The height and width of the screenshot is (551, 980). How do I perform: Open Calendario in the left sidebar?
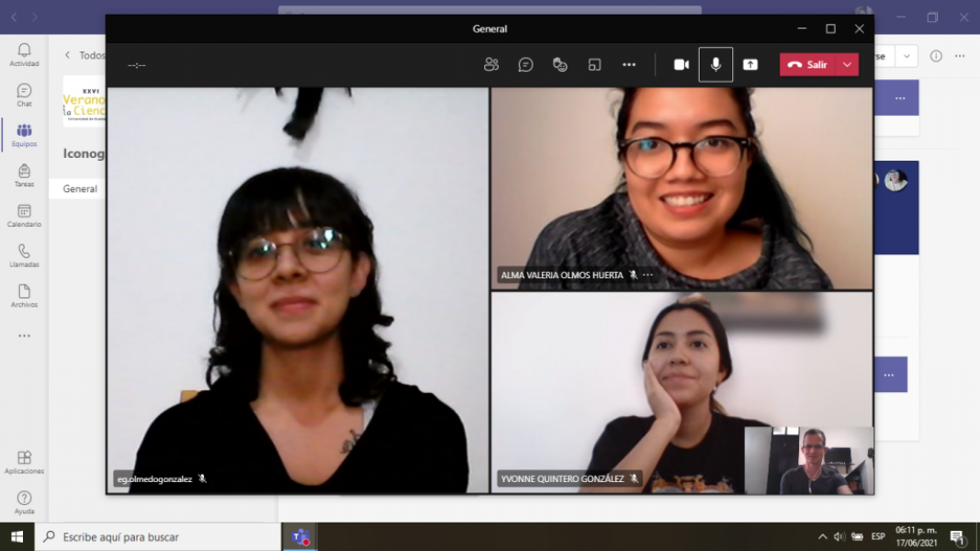pos(24,216)
